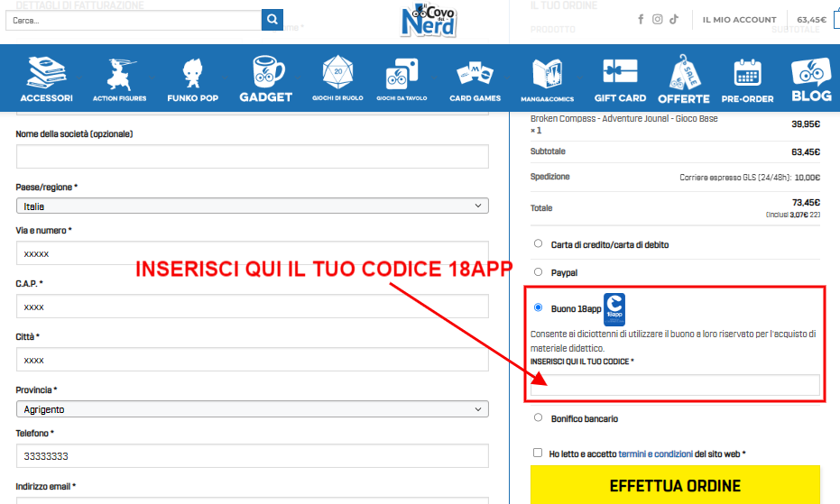Focus the Cerca search field
840x504 pixels.
(134, 21)
